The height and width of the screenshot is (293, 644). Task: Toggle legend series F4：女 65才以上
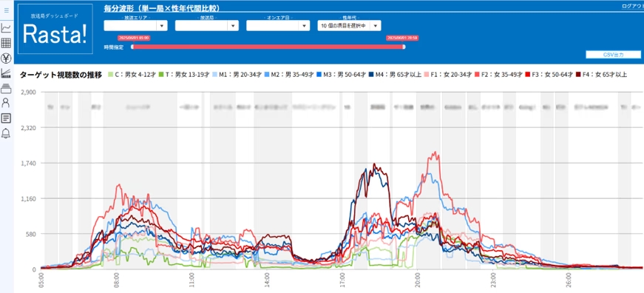pyautogui.click(x=600, y=75)
